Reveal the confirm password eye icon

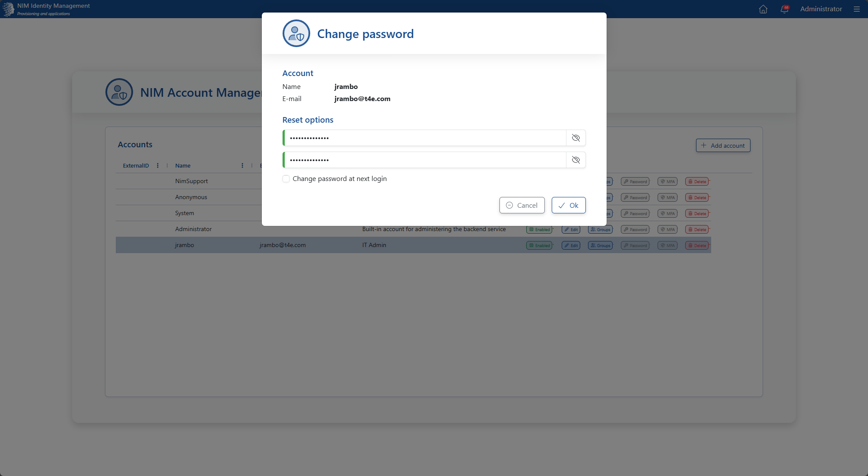(x=576, y=160)
